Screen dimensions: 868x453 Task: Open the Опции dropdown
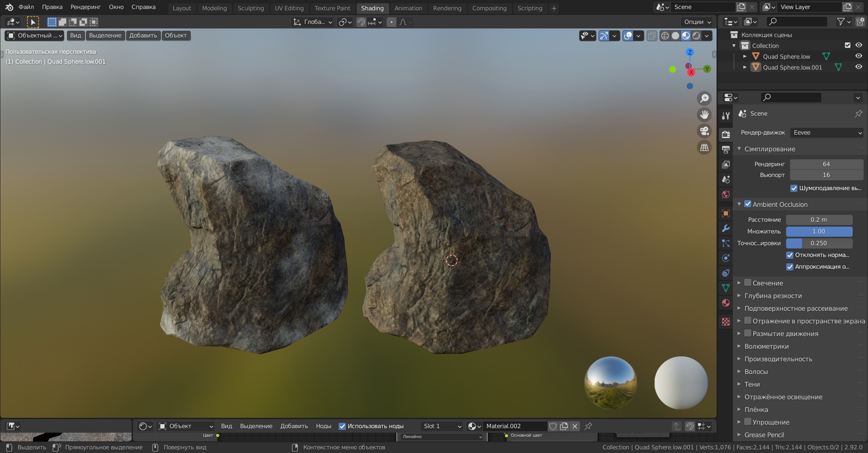697,22
